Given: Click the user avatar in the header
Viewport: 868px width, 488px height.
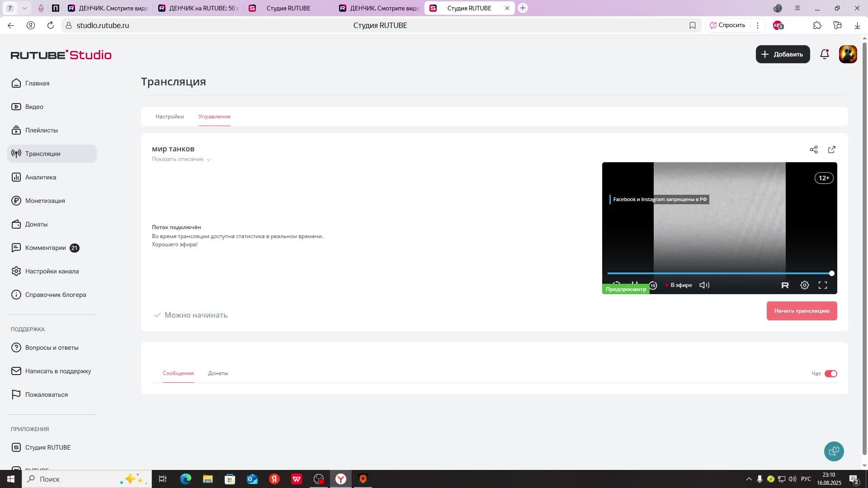Looking at the screenshot, I should (x=848, y=54).
